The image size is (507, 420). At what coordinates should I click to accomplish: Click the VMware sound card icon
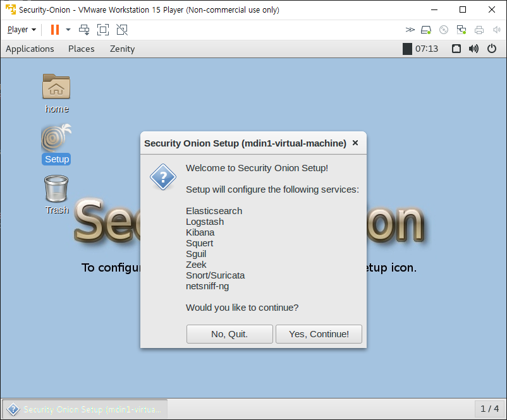496,30
